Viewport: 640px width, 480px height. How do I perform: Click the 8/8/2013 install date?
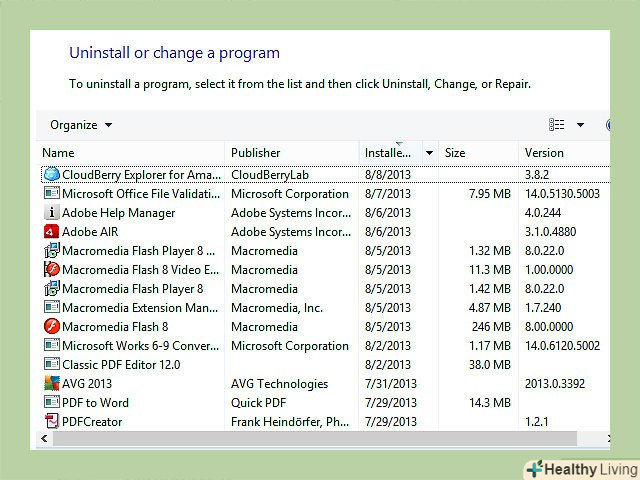[388, 175]
